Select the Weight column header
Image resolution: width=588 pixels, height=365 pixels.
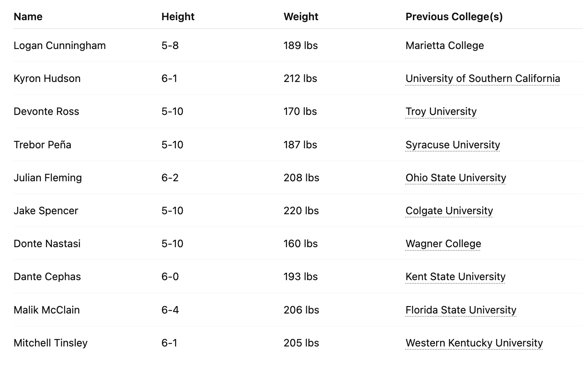point(301,17)
